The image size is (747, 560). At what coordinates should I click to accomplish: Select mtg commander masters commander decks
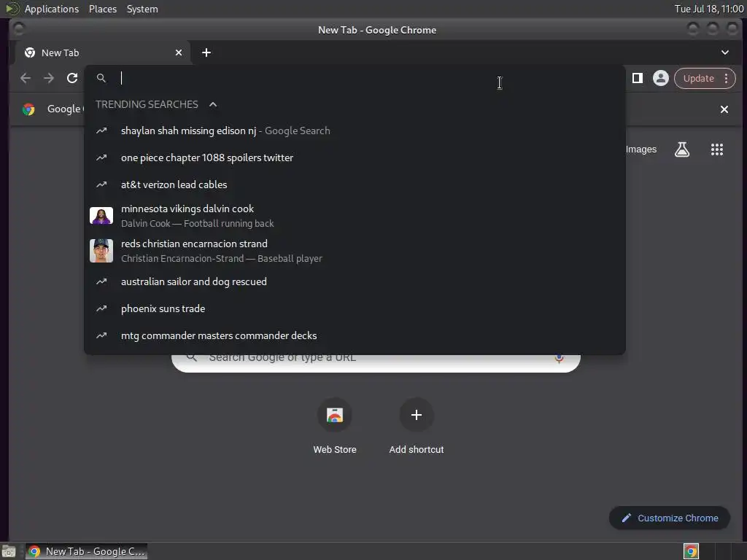pyautogui.click(x=355, y=335)
